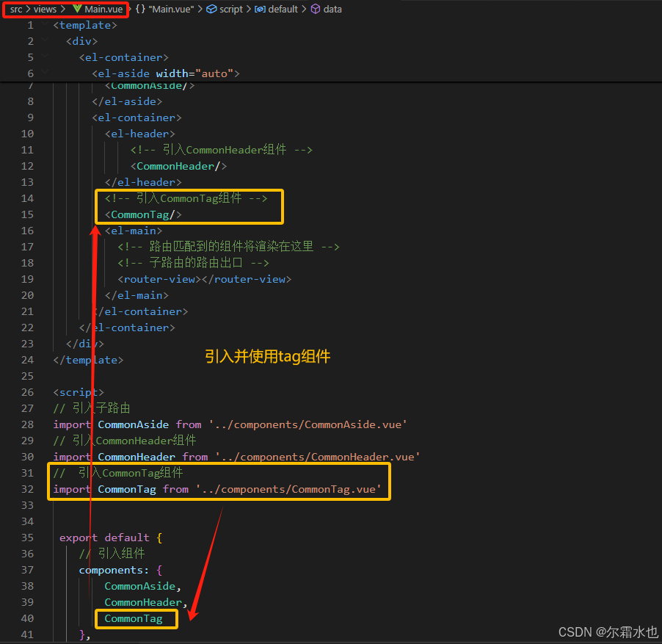Click the '../components/CommonTag.vue' path string

tap(288, 489)
